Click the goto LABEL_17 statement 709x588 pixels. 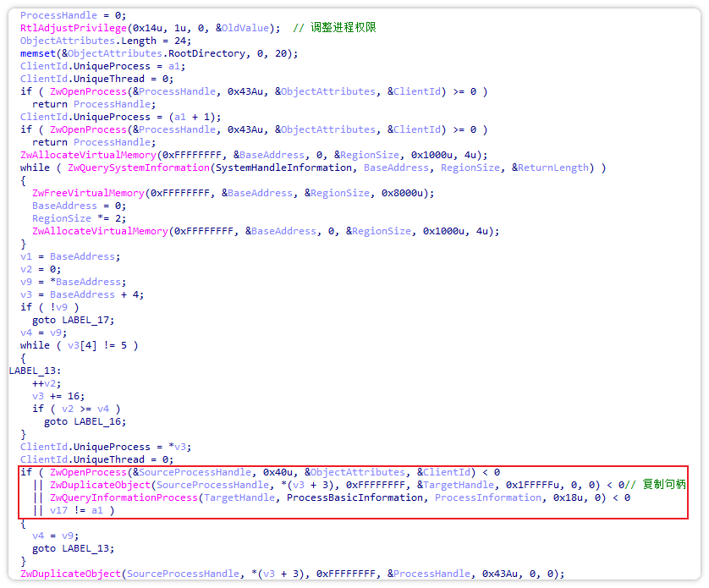point(67,320)
